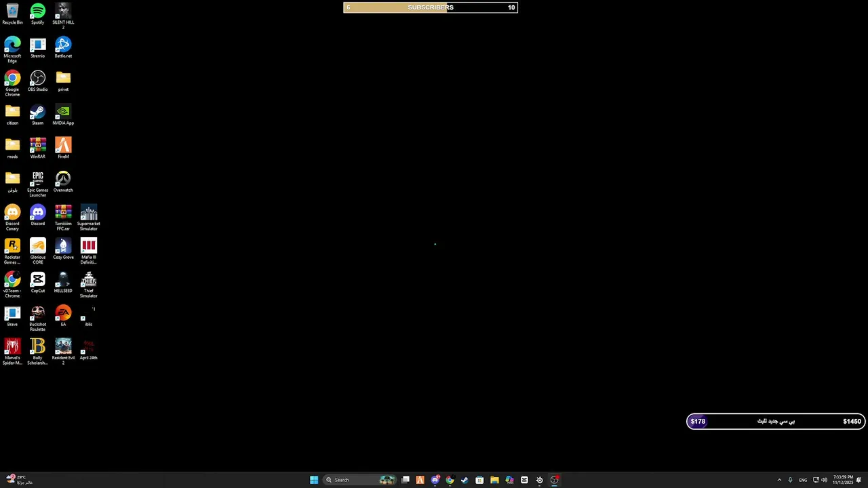868x488 pixels.
Task: Select the iblis desktop shortcut
Action: [x=88, y=317]
